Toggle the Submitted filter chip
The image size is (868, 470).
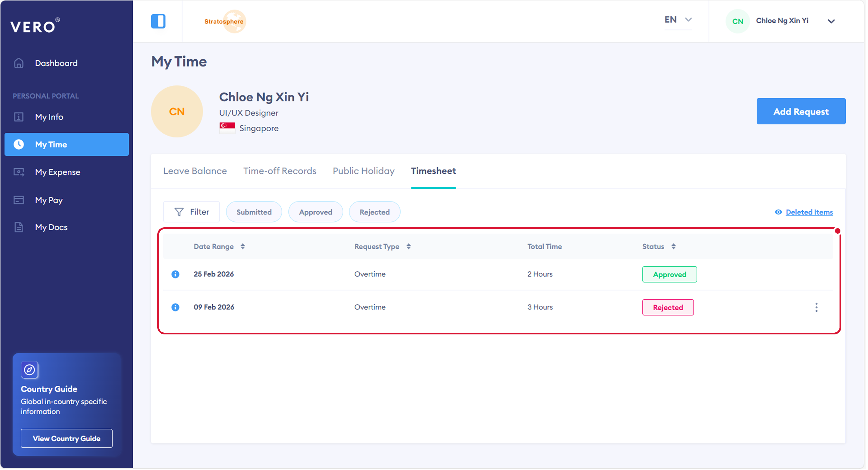254,212
